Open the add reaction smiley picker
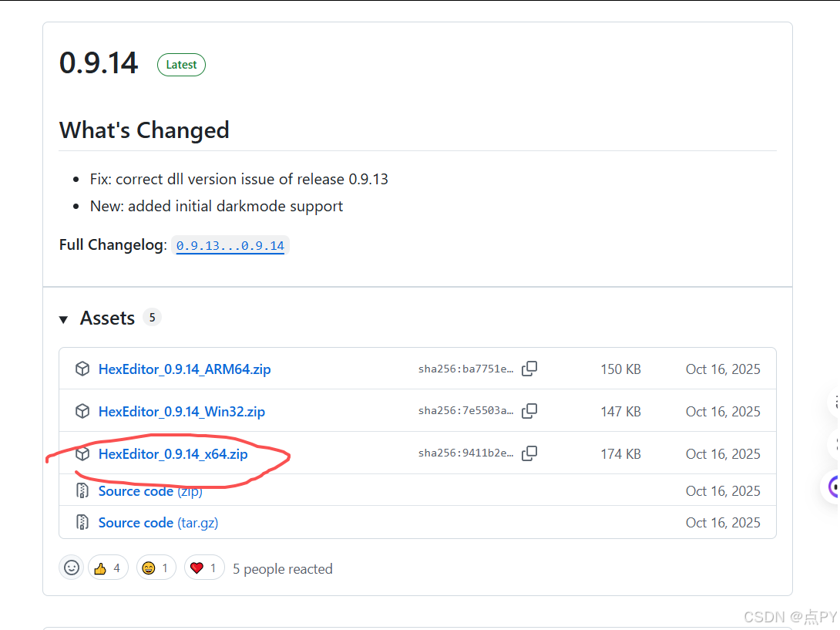 (71, 568)
